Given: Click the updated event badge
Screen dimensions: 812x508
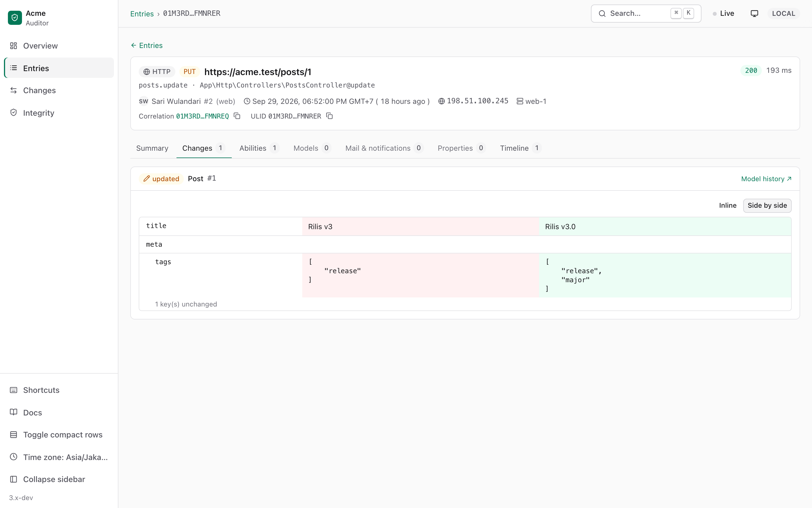Looking at the screenshot, I should click(161, 179).
